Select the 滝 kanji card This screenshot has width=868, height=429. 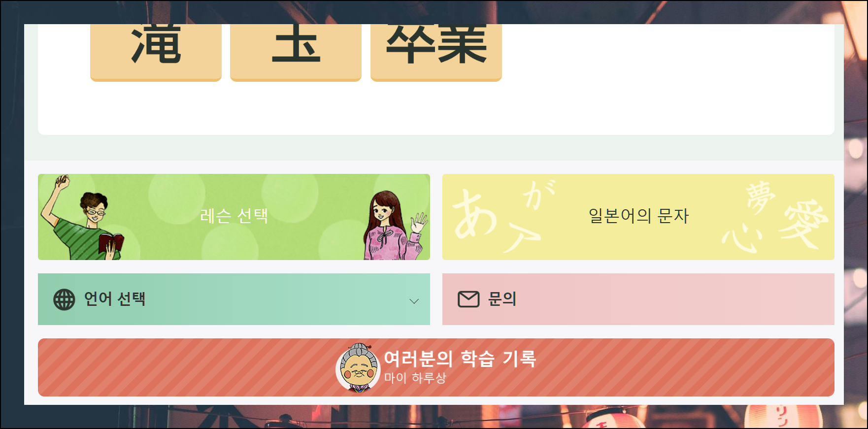point(156,52)
